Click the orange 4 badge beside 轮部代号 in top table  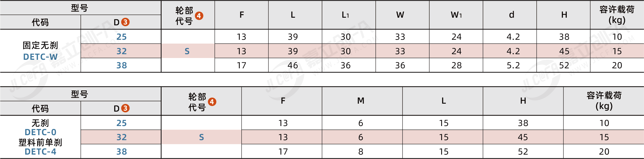pos(199,16)
